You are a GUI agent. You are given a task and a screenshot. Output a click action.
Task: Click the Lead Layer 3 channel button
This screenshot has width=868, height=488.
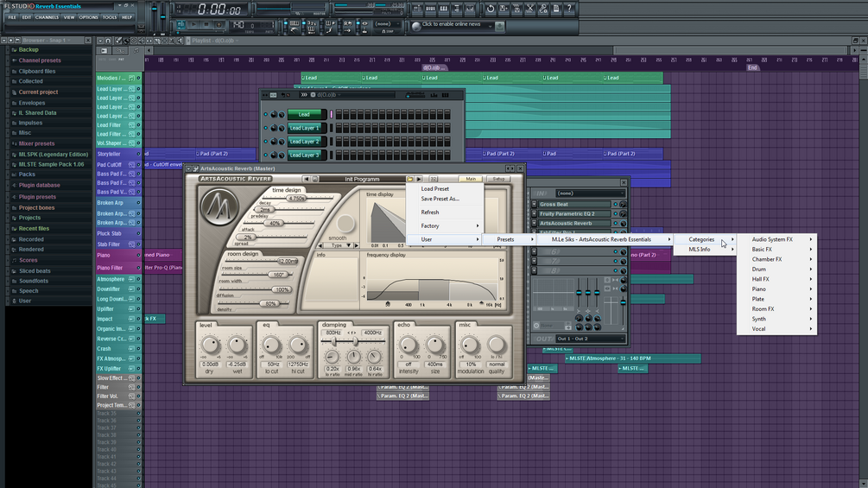pos(307,155)
